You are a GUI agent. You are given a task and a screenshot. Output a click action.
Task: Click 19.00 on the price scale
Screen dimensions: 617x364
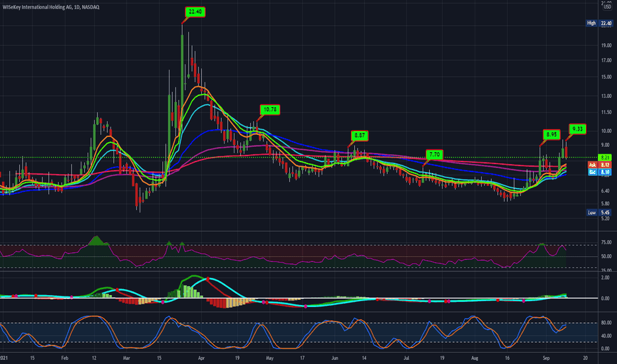(x=606, y=46)
